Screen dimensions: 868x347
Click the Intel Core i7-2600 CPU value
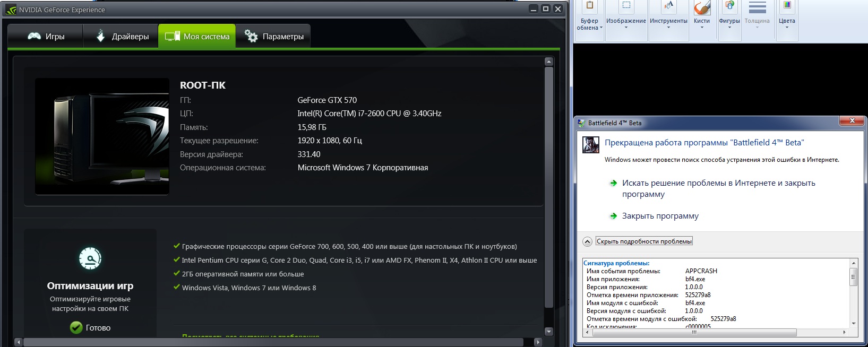(369, 114)
